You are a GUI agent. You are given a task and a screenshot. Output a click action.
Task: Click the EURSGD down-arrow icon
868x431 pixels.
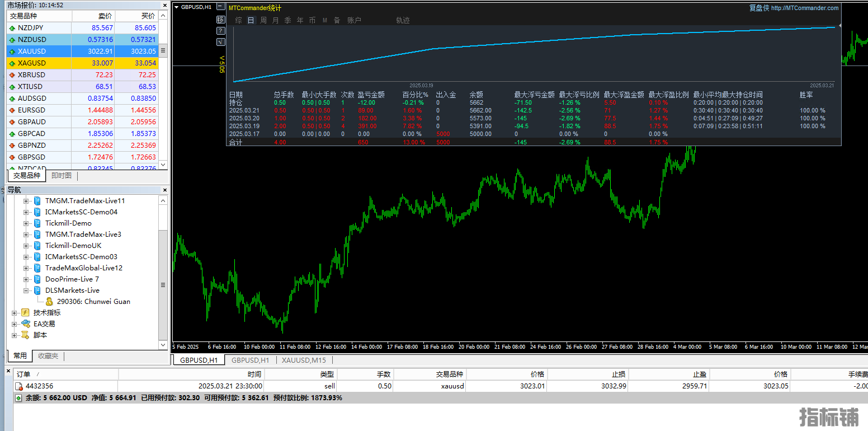[x=12, y=110]
